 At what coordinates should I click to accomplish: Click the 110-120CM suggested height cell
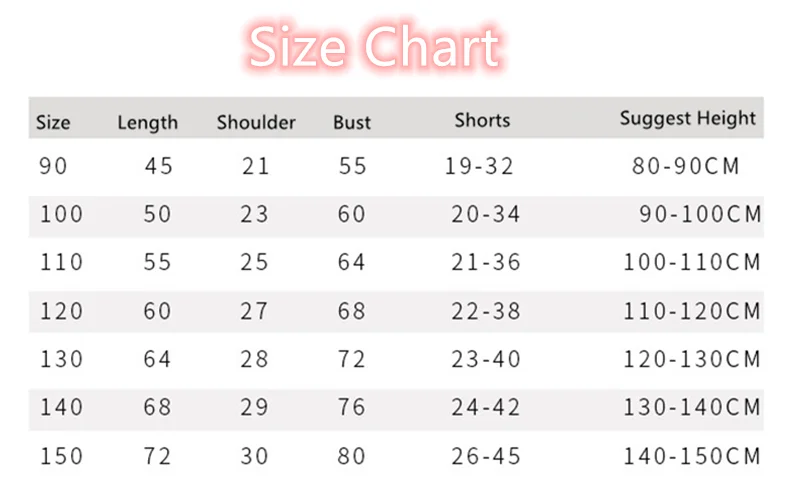click(x=692, y=311)
